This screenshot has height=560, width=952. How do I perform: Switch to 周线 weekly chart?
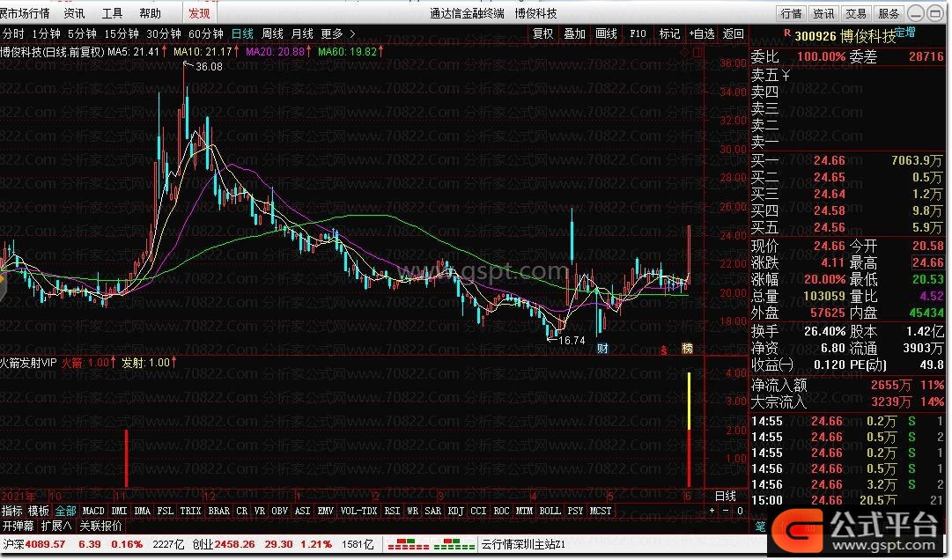pyautogui.click(x=273, y=34)
